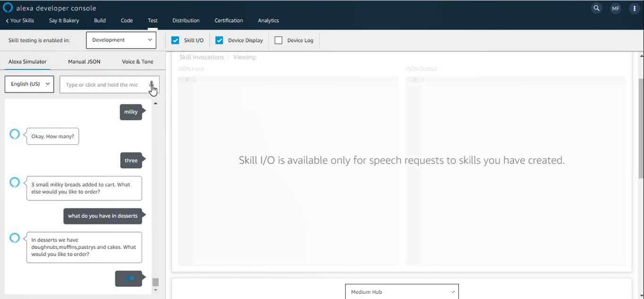Click the Alexa logo ring icon

(x=8, y=8)
